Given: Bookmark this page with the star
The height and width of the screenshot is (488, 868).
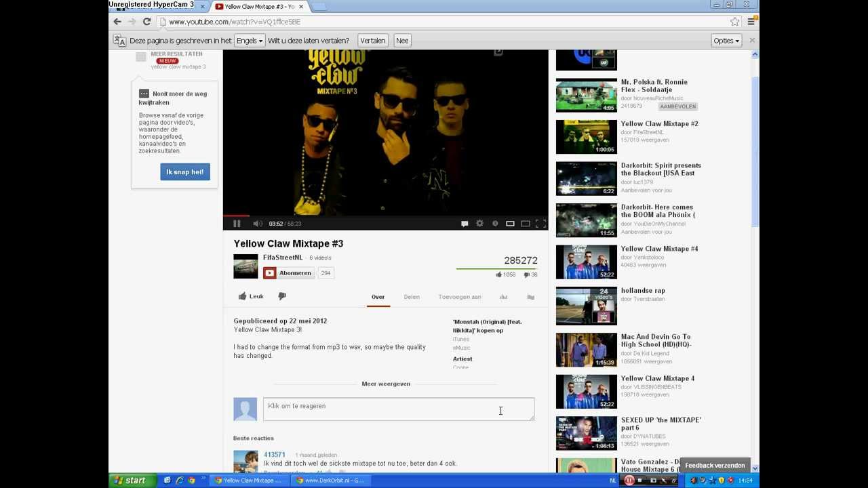Looking at the screenshot, I should pos(734,22).
